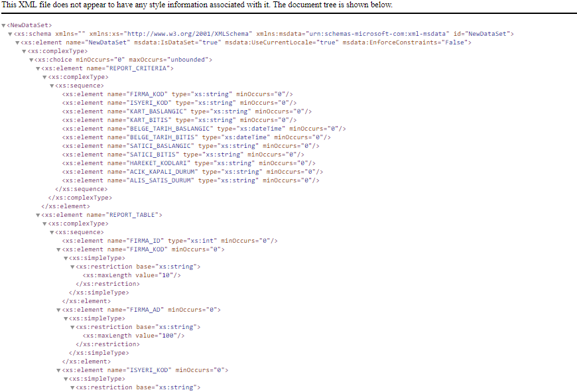This screenshot has width=577, height=392.
Task: Collapse the xs:schema node
Action: coord(11,34)
